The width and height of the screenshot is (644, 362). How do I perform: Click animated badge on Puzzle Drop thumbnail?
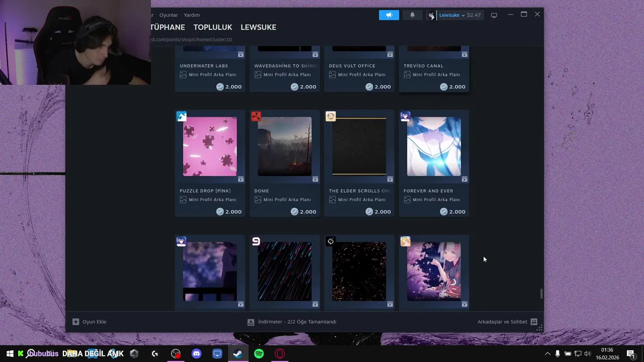tap(240, 179)
